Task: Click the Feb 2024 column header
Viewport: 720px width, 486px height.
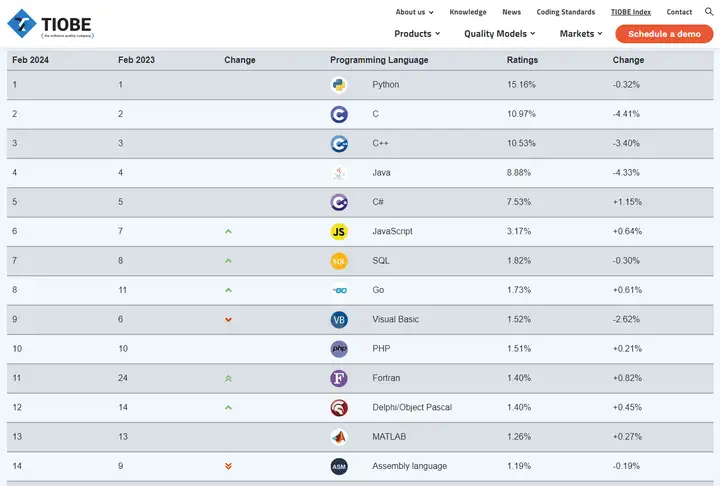Action: [x=30, y=60]
